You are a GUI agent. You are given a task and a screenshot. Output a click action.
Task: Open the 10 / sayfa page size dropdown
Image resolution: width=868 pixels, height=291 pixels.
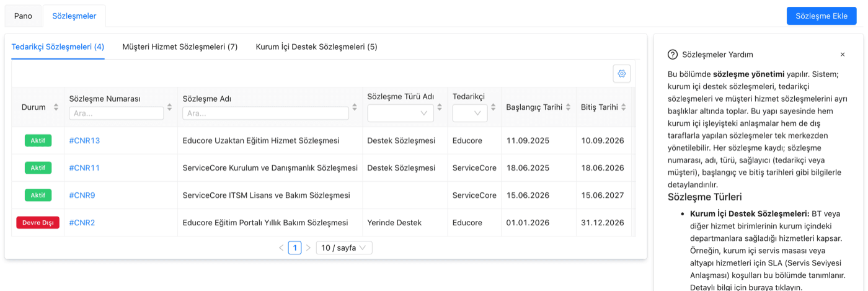tap(344, 248)
